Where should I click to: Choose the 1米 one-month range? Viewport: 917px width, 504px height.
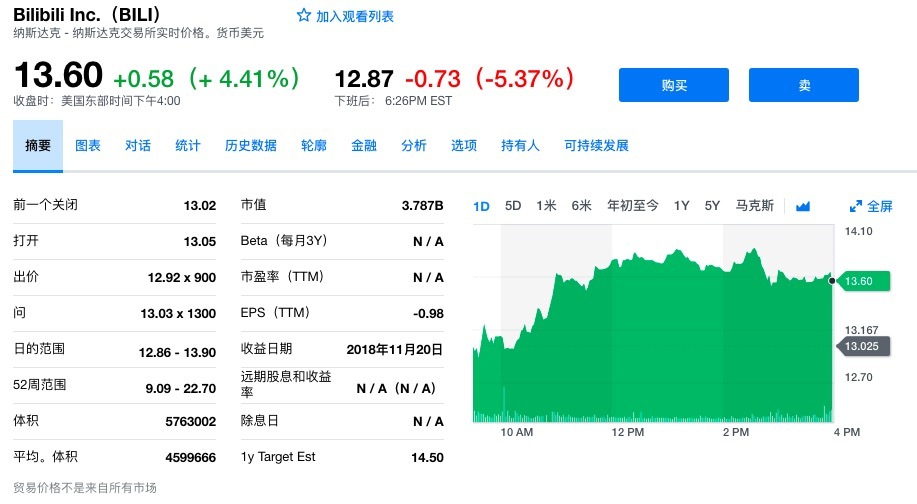point(546,206)
